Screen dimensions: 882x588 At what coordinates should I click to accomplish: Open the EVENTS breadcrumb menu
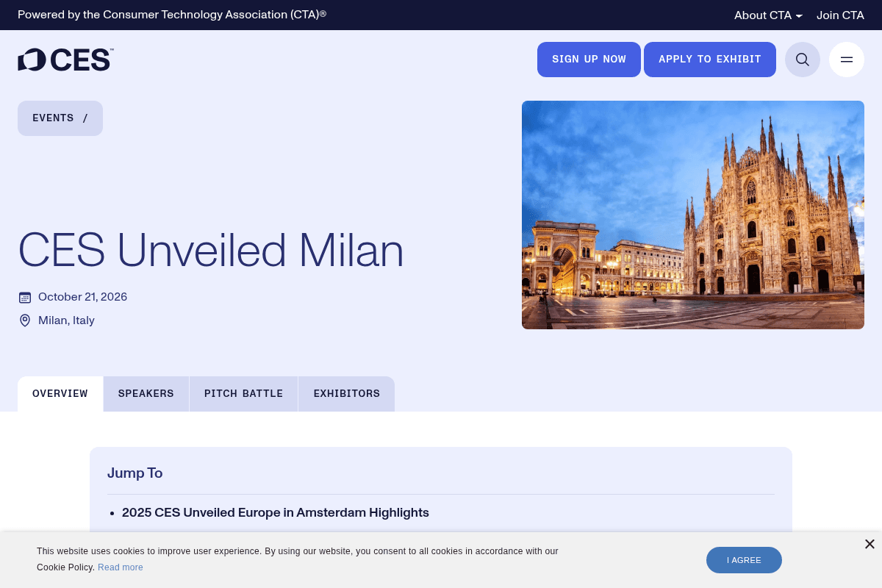click(x=60, y=118)
